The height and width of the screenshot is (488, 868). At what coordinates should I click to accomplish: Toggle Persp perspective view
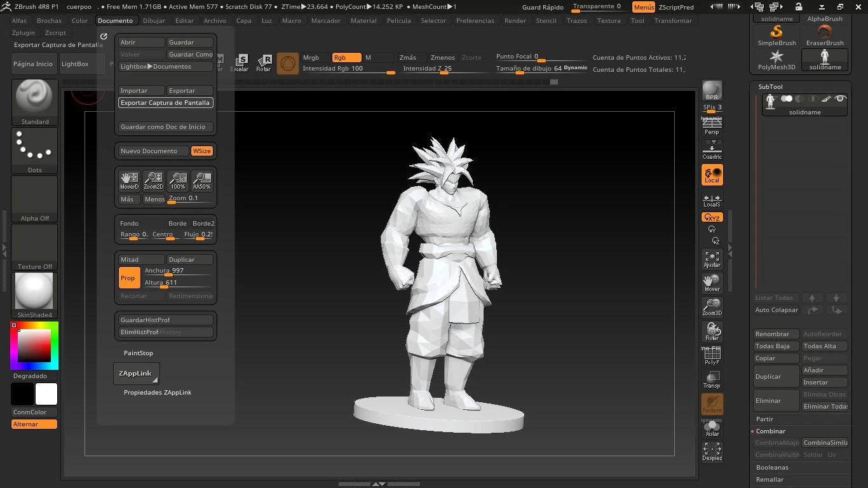(x=712, y=126)
